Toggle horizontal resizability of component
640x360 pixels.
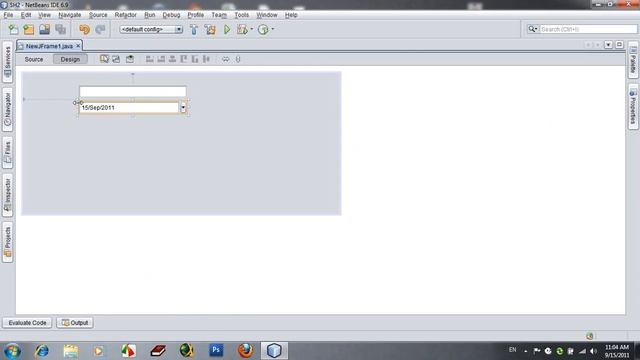[x=226, y=59]
